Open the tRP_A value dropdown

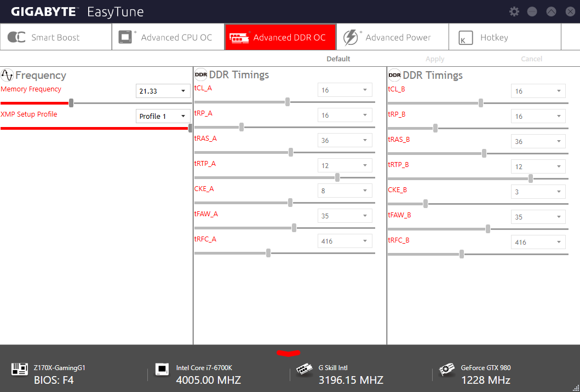[x=344, y=115]
